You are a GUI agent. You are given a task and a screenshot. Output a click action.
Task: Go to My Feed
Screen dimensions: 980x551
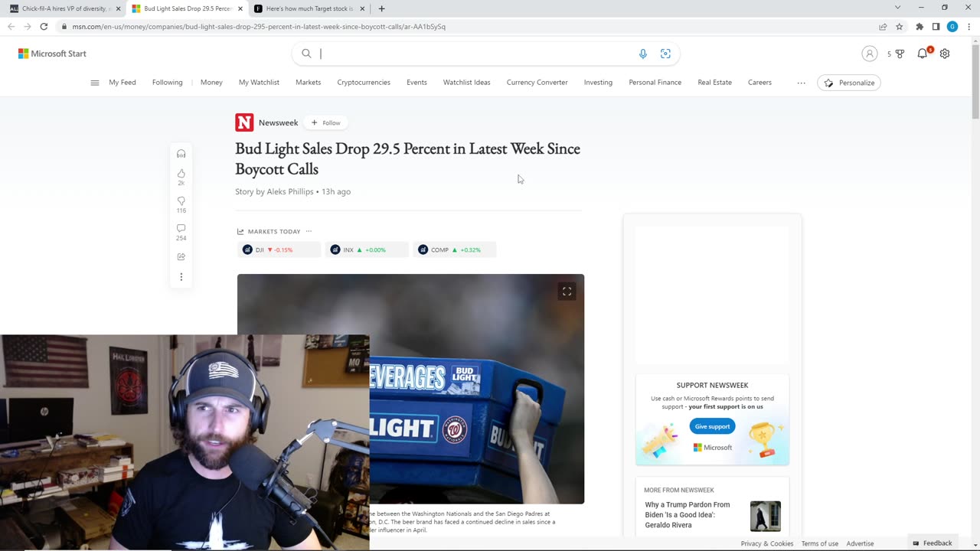tap(122, 83)
